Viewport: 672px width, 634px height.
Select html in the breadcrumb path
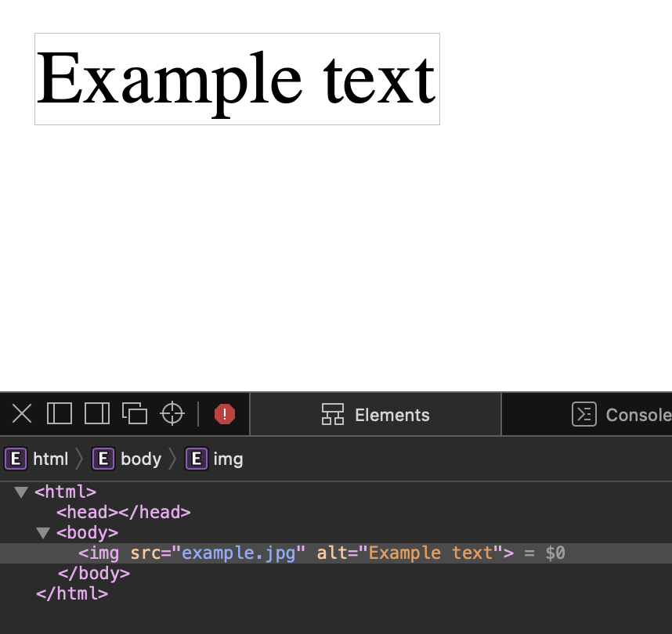[x=51, y=459]
